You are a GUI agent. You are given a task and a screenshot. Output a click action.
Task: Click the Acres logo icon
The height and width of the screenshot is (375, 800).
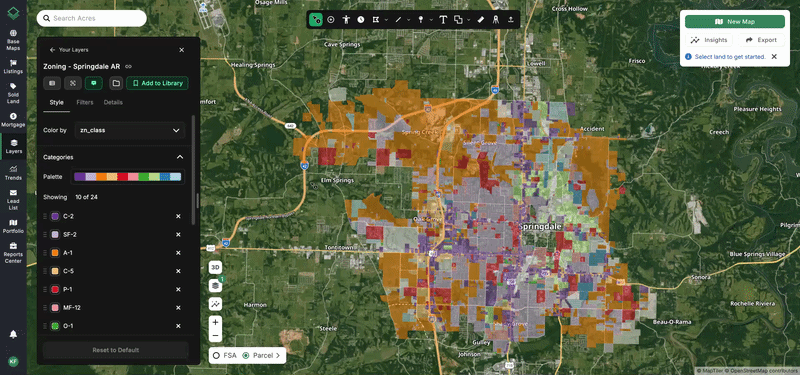tap(13, 14)
